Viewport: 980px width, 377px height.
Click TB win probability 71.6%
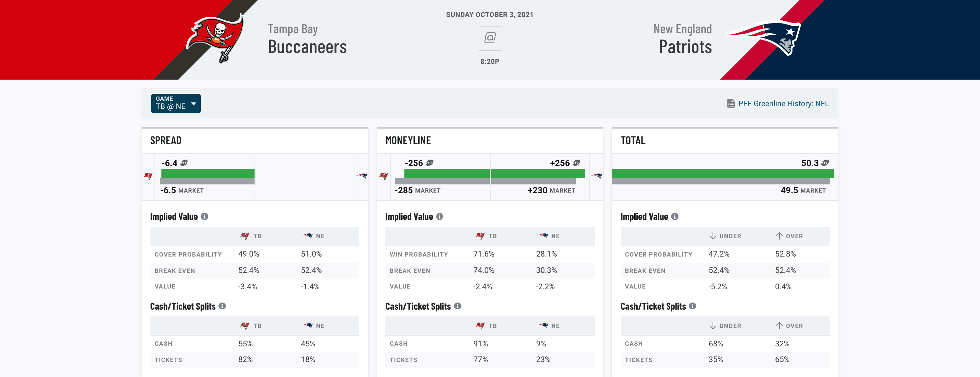point(484,254)
